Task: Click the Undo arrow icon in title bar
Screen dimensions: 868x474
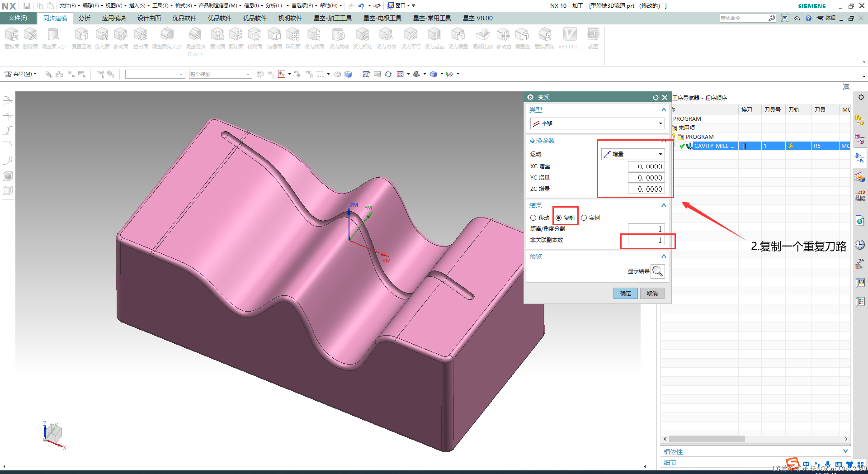Action: [x=361, y=6]
